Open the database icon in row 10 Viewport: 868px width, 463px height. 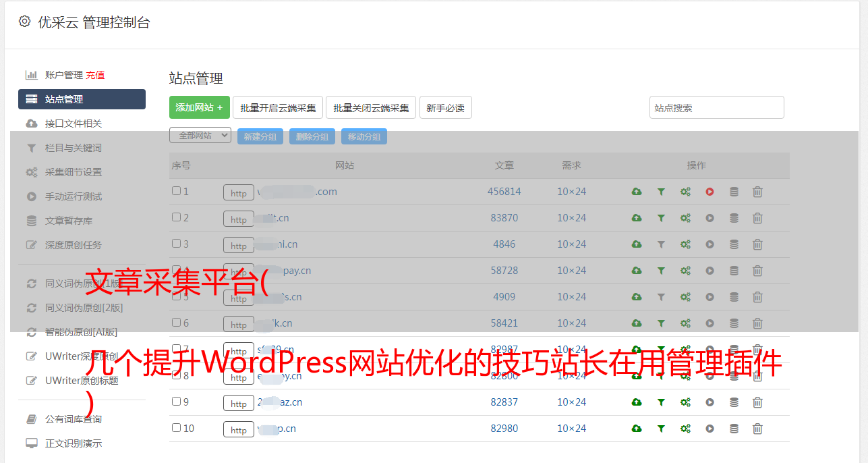pos(734,429)
